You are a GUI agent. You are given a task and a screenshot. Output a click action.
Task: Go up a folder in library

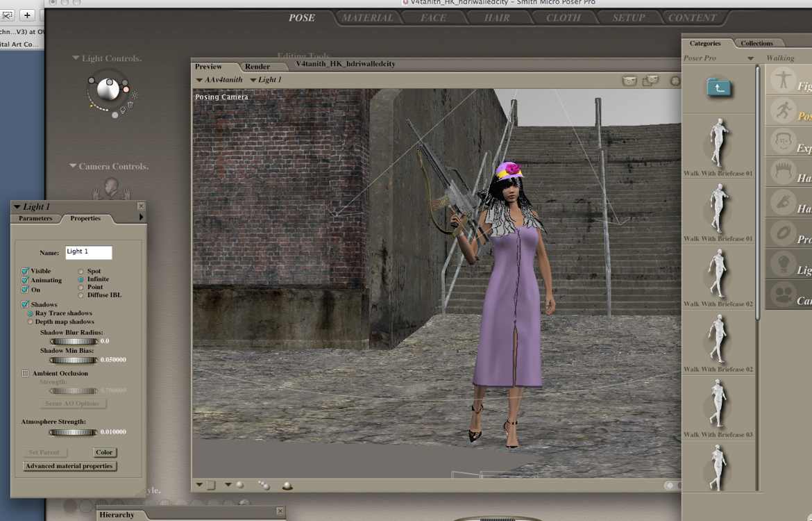pos(719,88)
